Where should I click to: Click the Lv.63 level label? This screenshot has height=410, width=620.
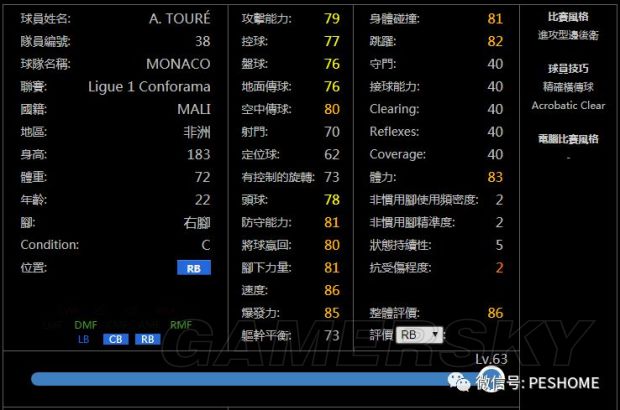(x=491, y=359)
